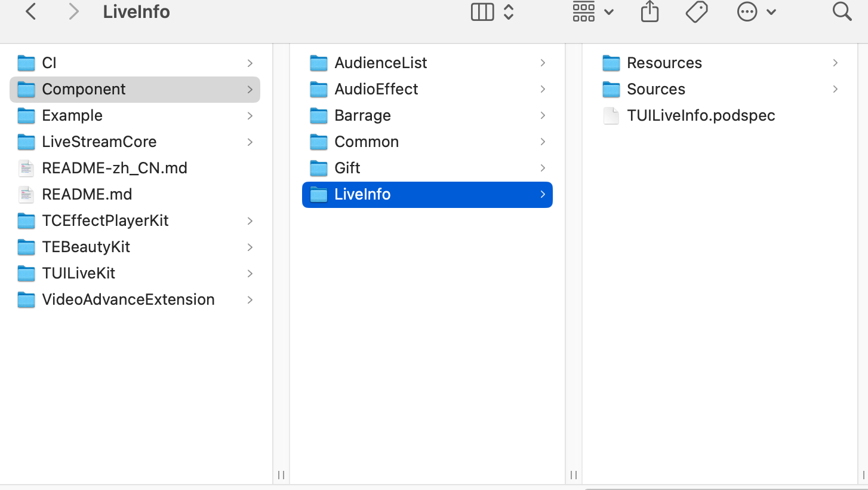Expand the TUILiveKit folder chevron
The height and width of the screenshot is (490, 868).
click(250, 273)
